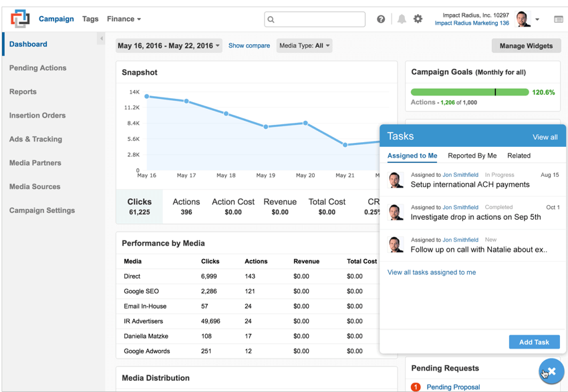Close the Tasks popup with round X button

coord(551,371)
